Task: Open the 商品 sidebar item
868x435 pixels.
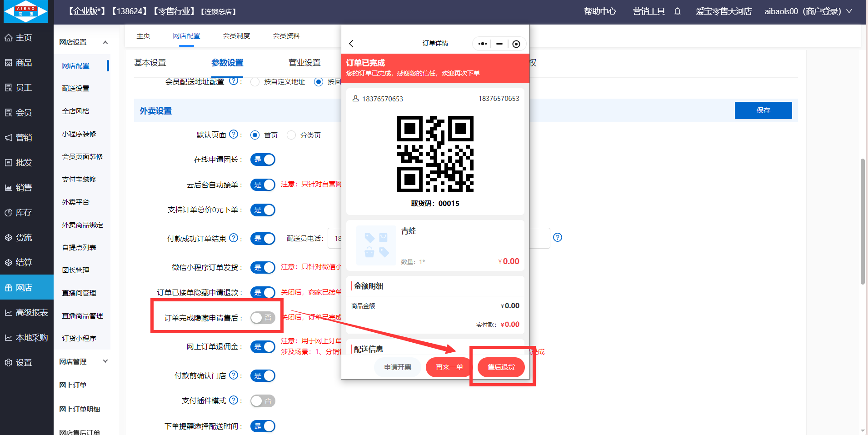Action: point(26,63)
